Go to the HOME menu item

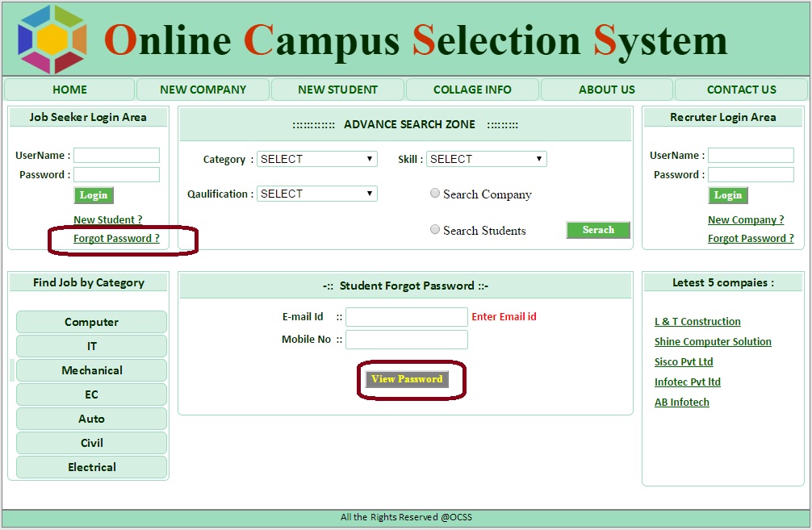click(x=69, y=90)
